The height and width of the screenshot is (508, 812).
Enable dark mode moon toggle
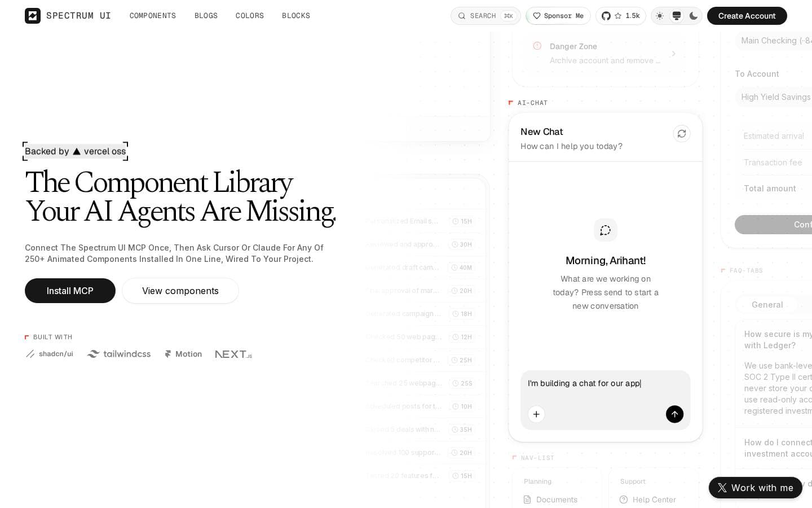coord(694,16)
